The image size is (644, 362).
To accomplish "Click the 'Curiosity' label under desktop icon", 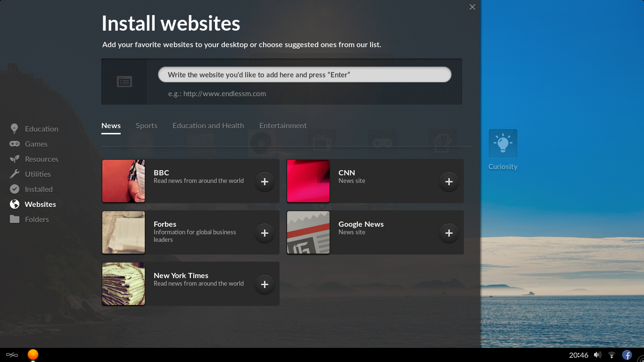I will click(503, 167).
